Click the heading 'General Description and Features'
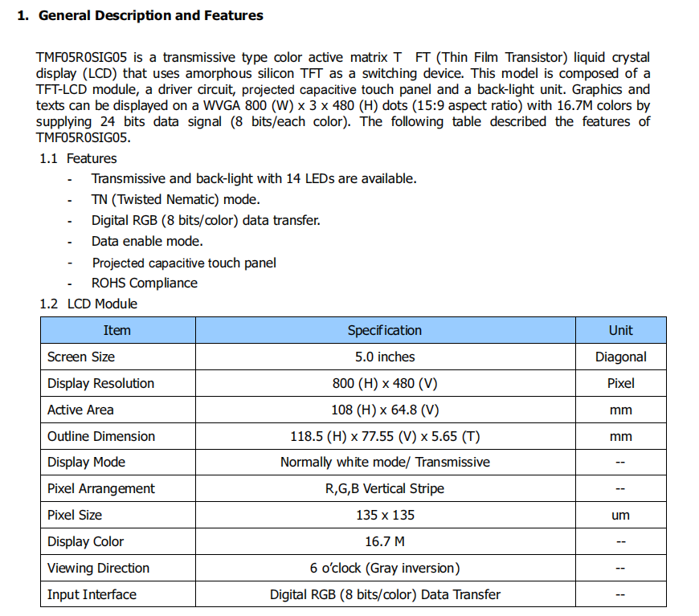 tap(151, 15)
